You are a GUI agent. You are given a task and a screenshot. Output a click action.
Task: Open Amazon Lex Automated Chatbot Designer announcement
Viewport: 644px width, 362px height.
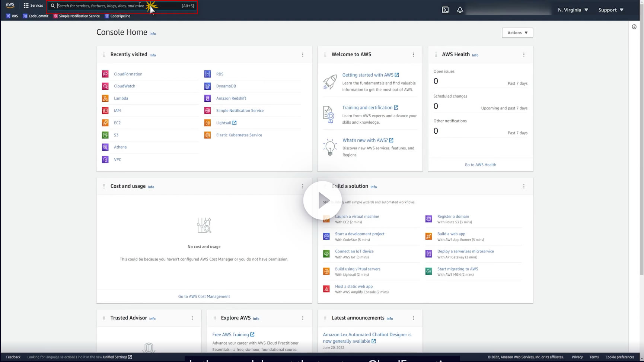click(x=367, y=338)
